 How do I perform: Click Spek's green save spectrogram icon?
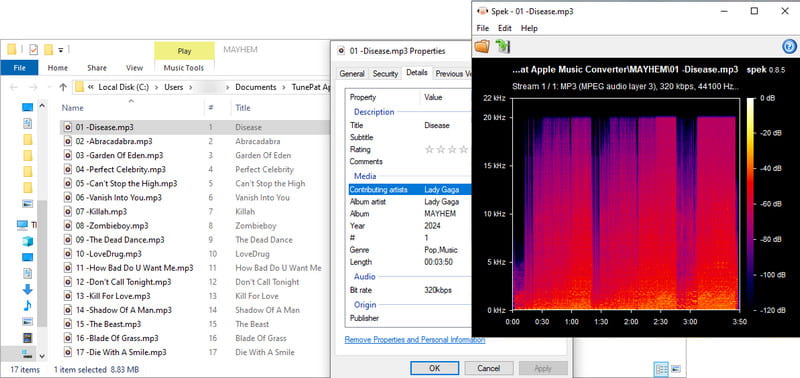[503, 46]
